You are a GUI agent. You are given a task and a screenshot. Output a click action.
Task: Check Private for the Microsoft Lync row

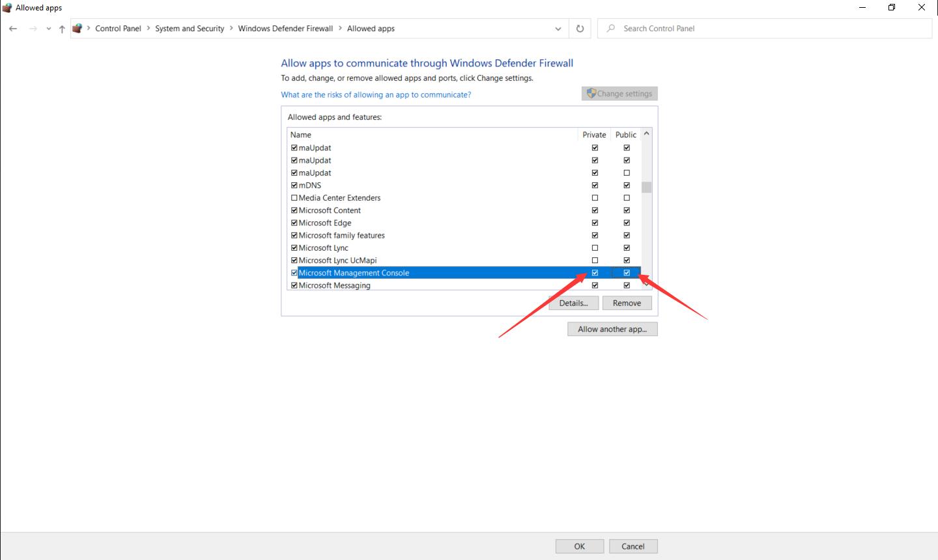coord(595,247)
